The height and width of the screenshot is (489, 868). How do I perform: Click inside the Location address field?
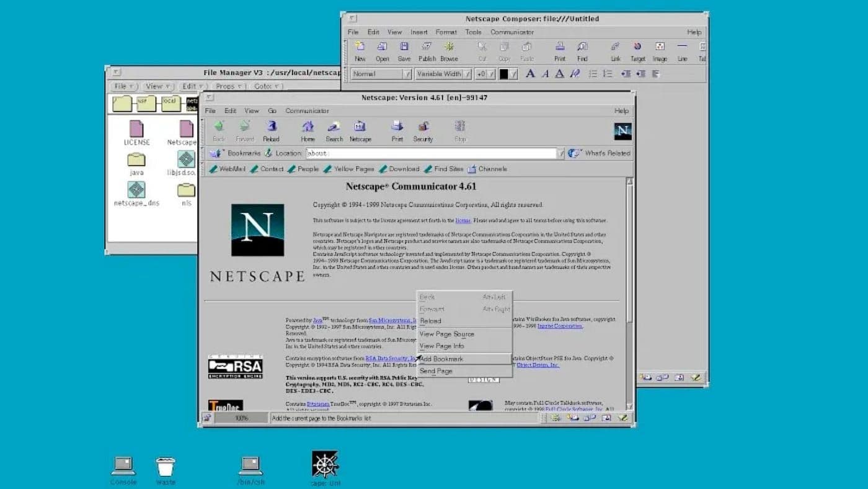tap(431, 153)
